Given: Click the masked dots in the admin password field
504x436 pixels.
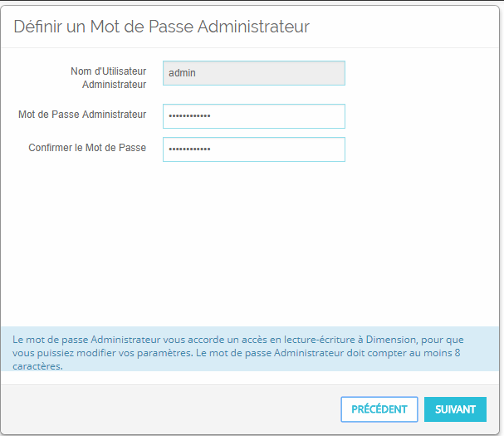Looking at the screenshot, I should 189,116.
